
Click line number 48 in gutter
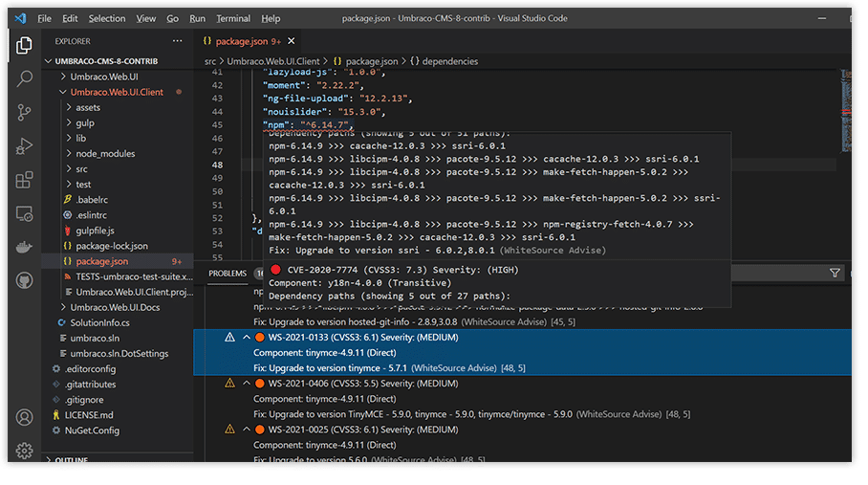click(x=217, y=165)
